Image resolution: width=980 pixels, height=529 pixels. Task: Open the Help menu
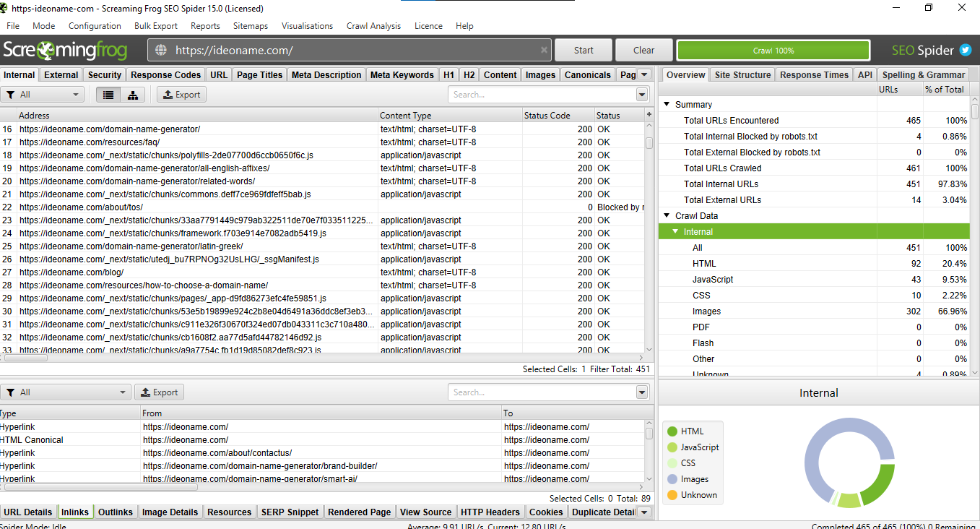[464, 26]
